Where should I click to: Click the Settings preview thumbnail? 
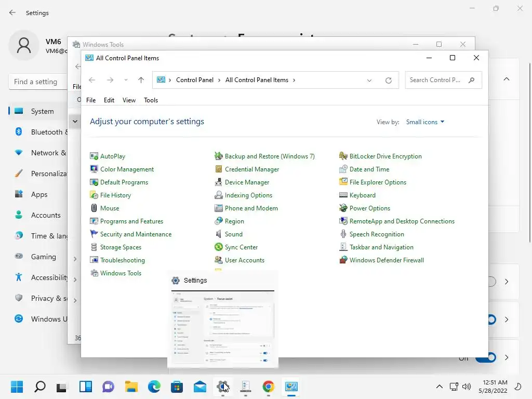[x=223, y=328]
